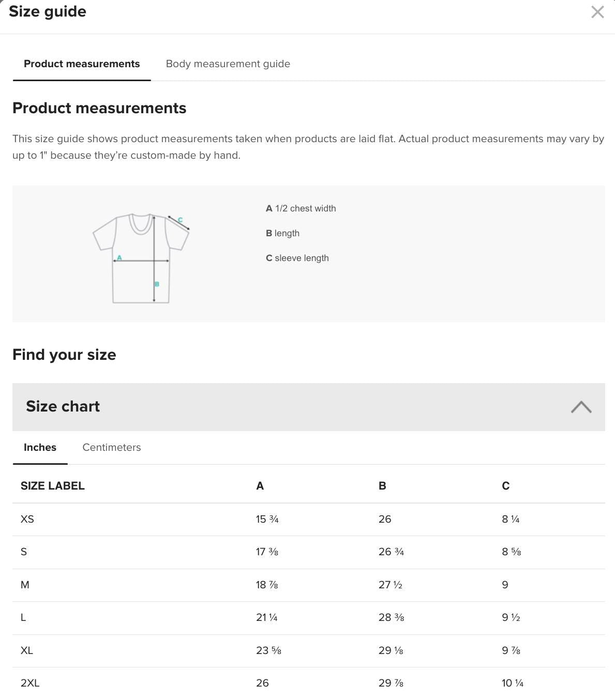Select the Product measurements tab

point(82,64)
